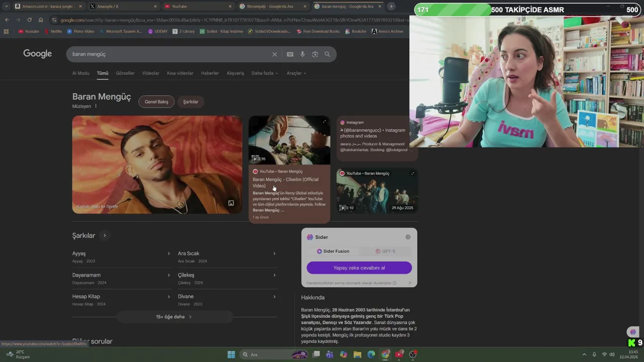
Task: Reload the current page
Action: click(29, 20)
